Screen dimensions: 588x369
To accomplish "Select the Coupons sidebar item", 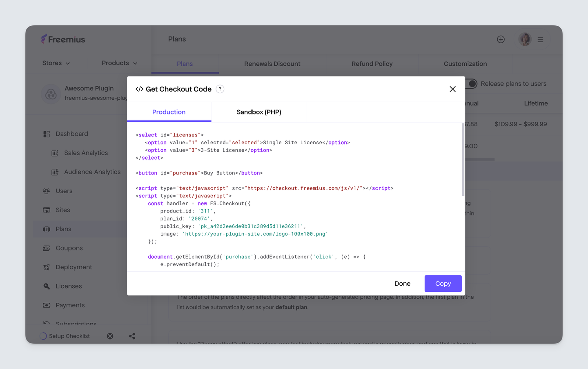I will pos(69,248).
